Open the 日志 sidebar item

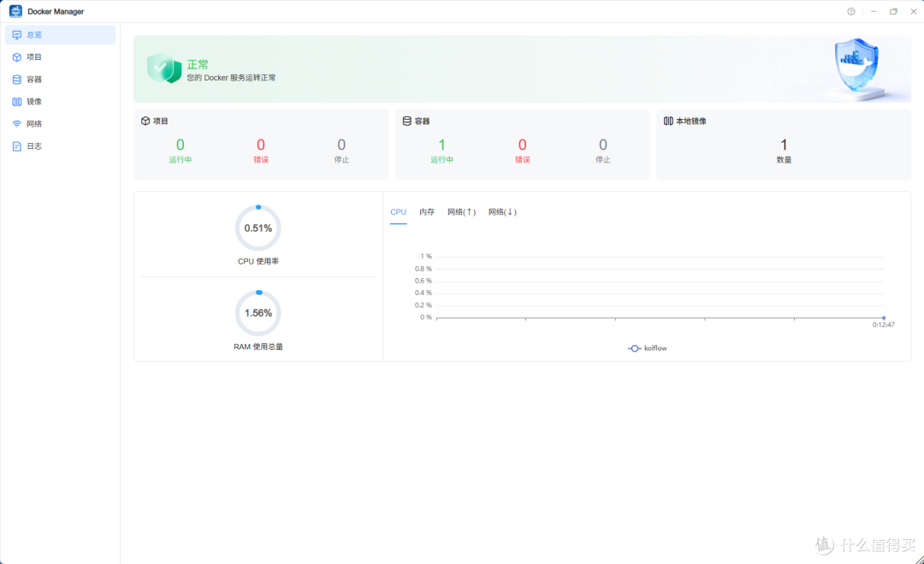(x=60, y=146)
